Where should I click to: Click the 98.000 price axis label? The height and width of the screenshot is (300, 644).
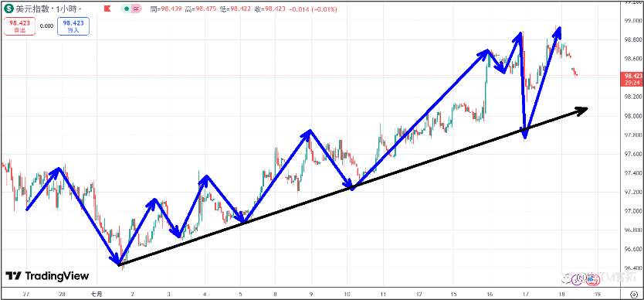click(633, 116)
